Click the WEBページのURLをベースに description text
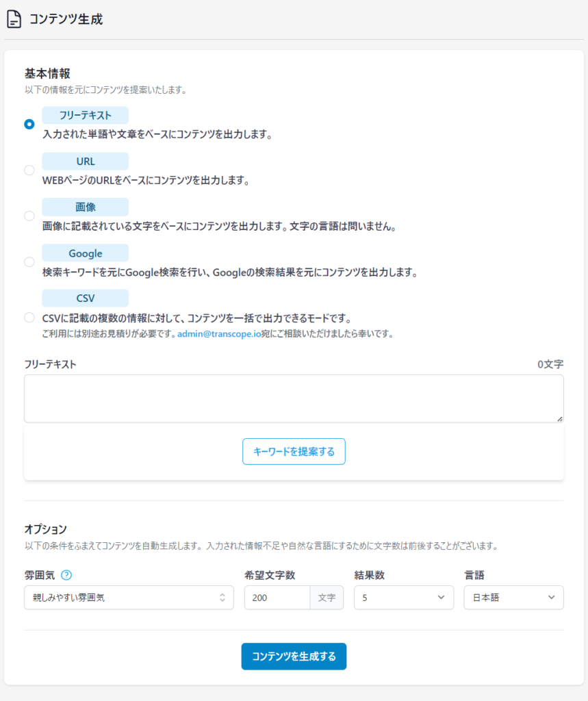Screen dimensions: 588x701 tap(146, 180)
